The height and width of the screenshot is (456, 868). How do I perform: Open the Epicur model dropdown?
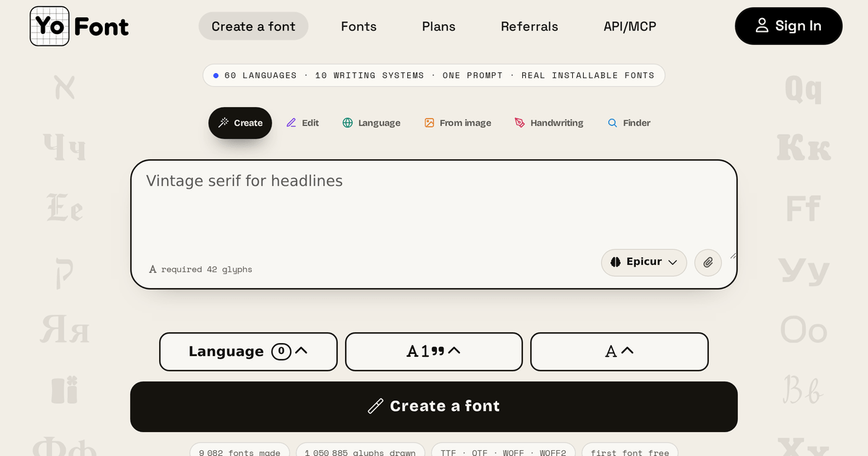point(644,262)
